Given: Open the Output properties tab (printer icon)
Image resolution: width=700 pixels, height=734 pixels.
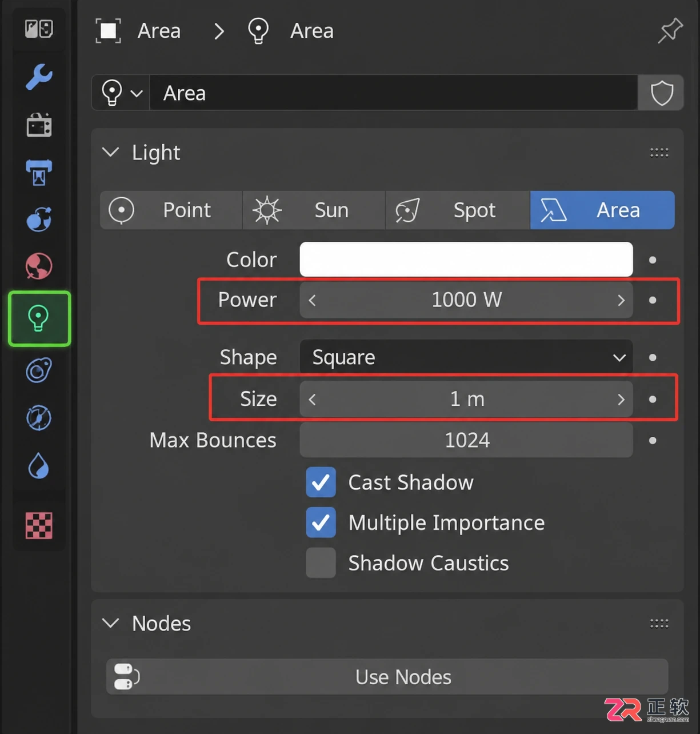Looking at the screenshot, I should point(39,172).
